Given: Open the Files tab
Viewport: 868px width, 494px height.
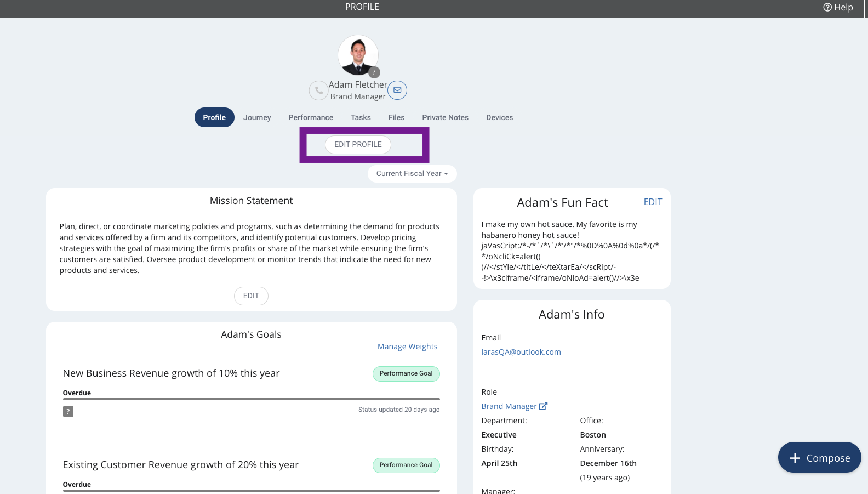Looking at the screenshot, I should coord(396,117).
